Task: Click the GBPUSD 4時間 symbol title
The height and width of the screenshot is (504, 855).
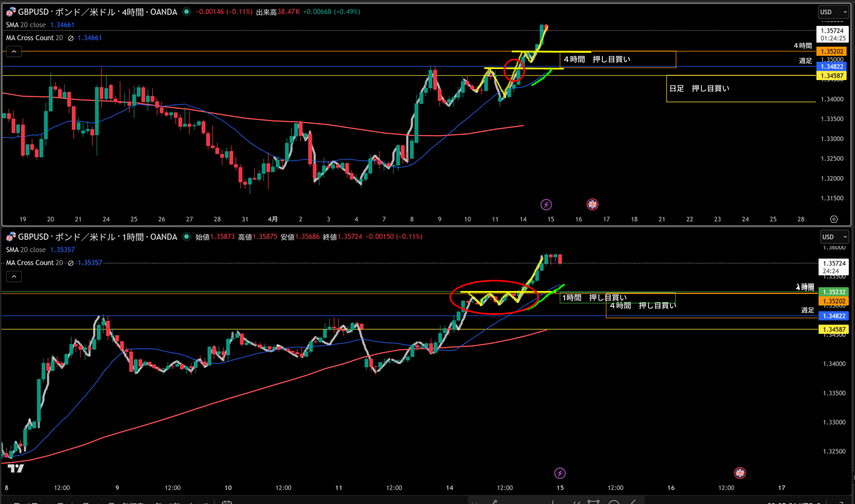Action: 97,12
